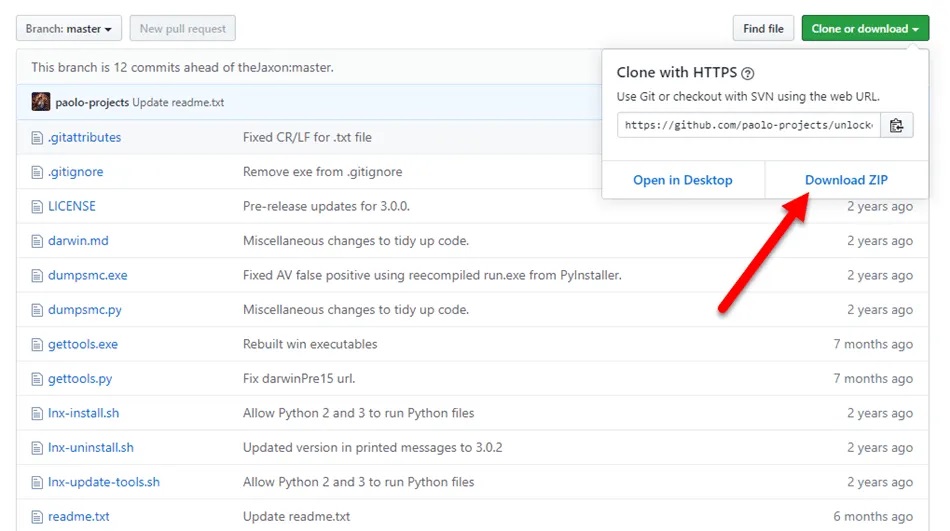Click the paolo-projects avatar image
Viewport: 950px width, 531px height.
41,102
